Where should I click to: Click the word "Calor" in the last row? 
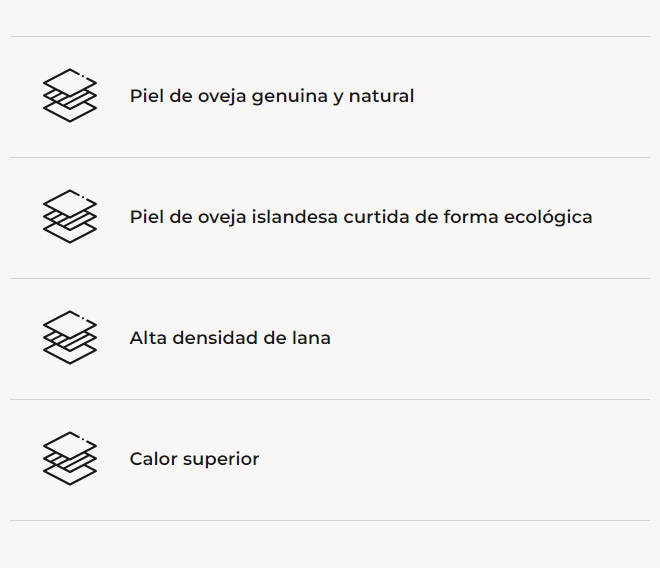153,459
